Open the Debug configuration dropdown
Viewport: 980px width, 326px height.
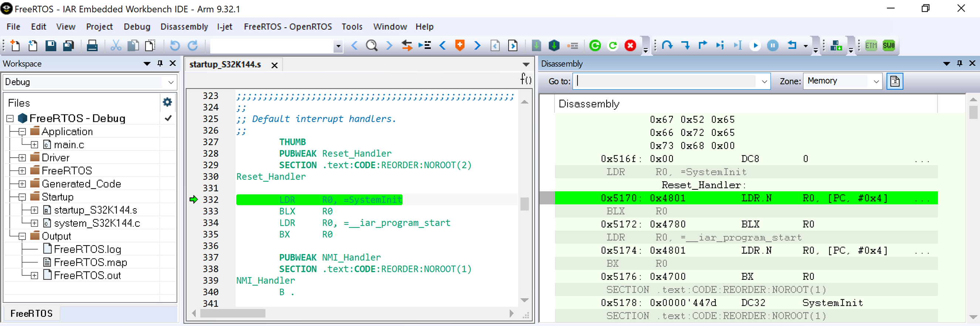tap(171, 82)
